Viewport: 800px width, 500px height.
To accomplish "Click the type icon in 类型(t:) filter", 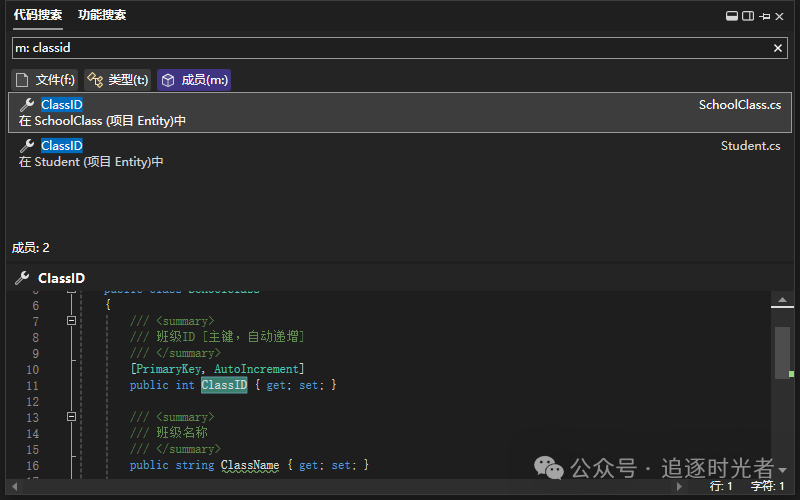I will (95, 80).
